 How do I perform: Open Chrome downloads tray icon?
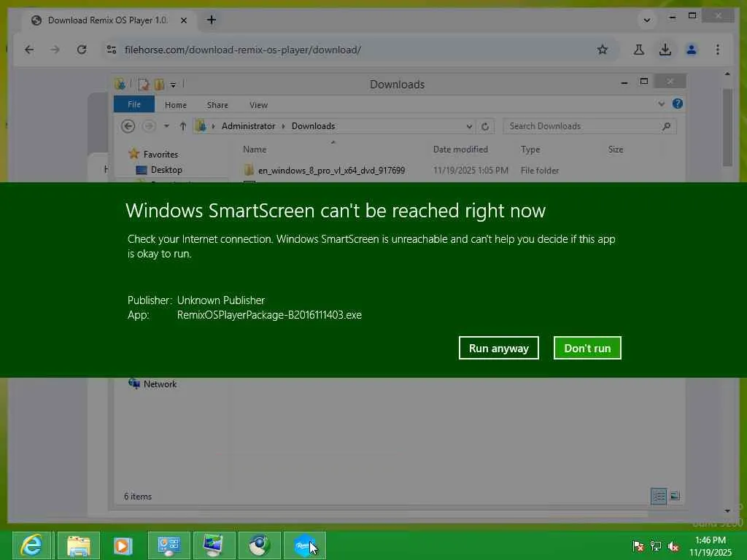click(665, 50)
